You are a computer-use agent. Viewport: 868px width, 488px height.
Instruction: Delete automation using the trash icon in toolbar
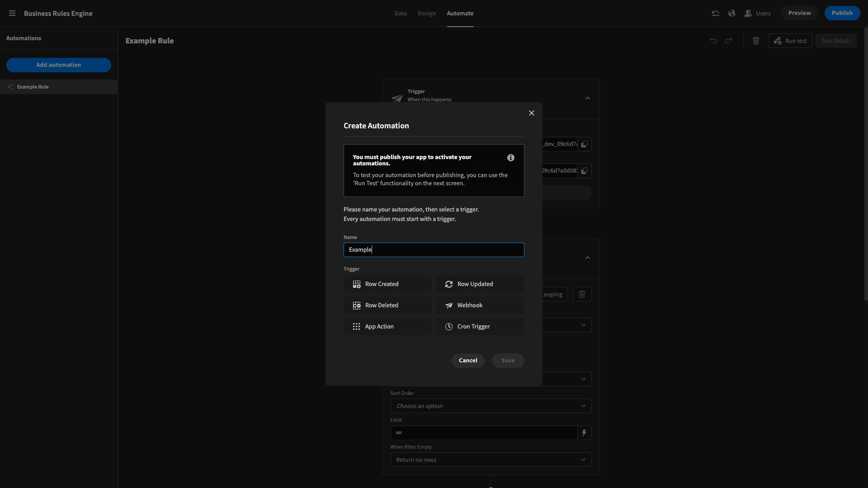[x=756, y=41]
